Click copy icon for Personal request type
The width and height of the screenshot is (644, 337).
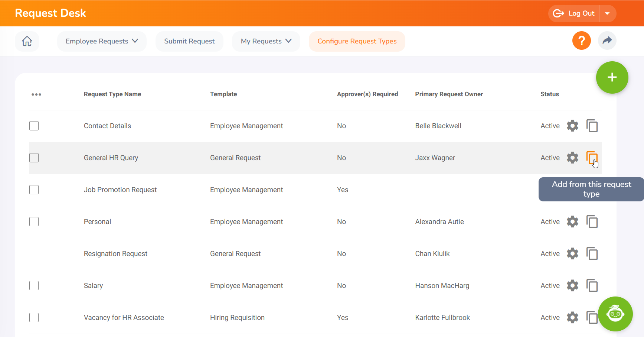592,222
